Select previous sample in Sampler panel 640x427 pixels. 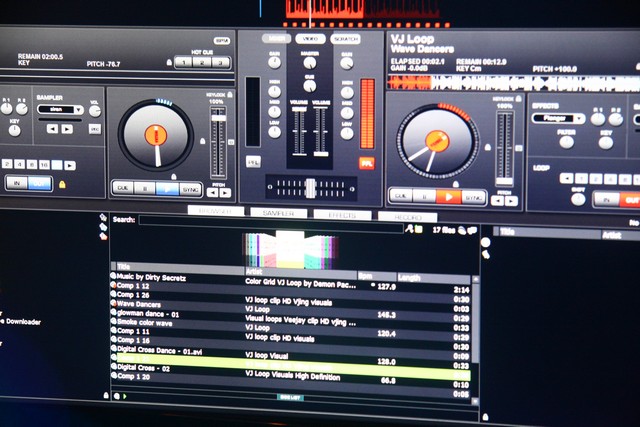point(52,129)
